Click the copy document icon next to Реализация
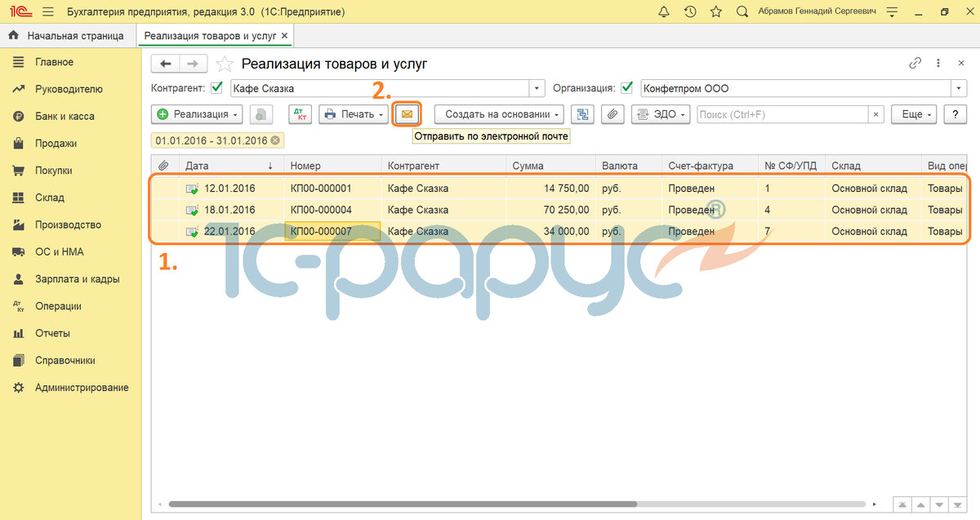The width and height of the screenshot is (980, 520). coord(261,114)
